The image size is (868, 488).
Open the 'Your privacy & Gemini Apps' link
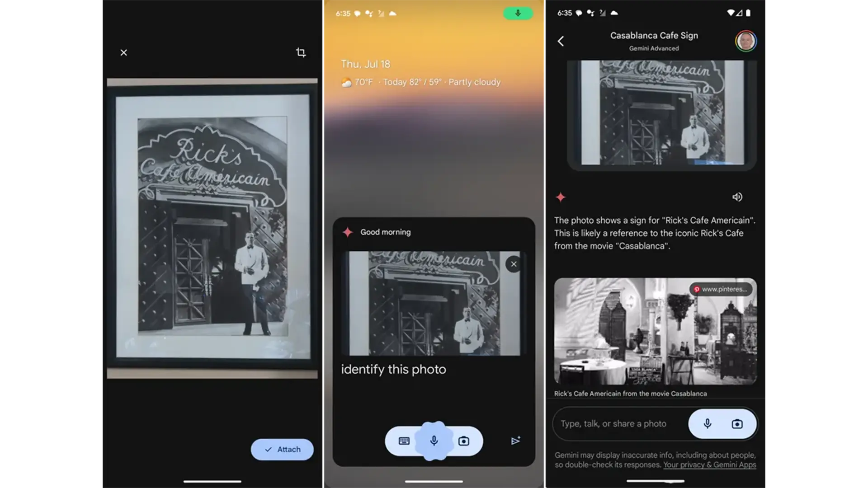[x=710, y=465]
